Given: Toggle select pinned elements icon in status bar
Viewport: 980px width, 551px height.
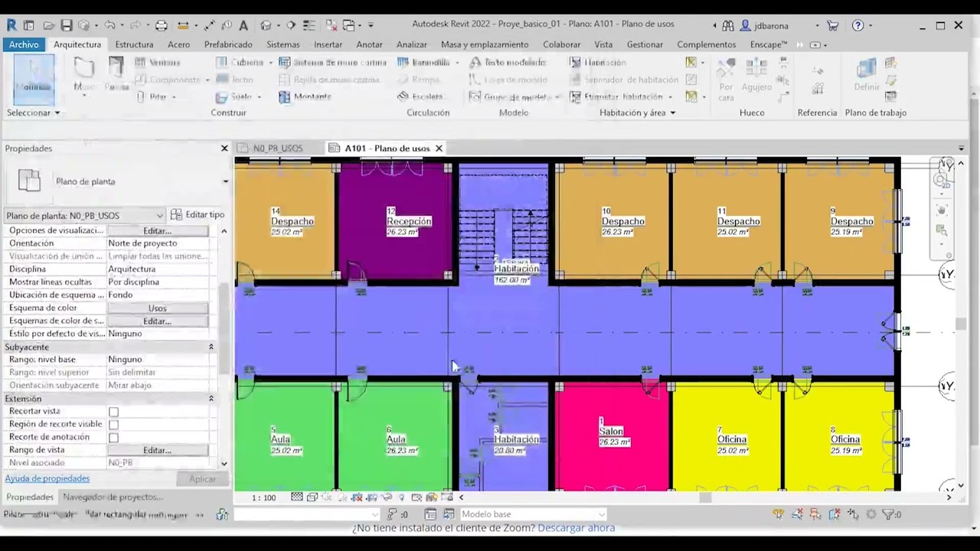Looking at the screenshot, I should [x=815, y=514].
